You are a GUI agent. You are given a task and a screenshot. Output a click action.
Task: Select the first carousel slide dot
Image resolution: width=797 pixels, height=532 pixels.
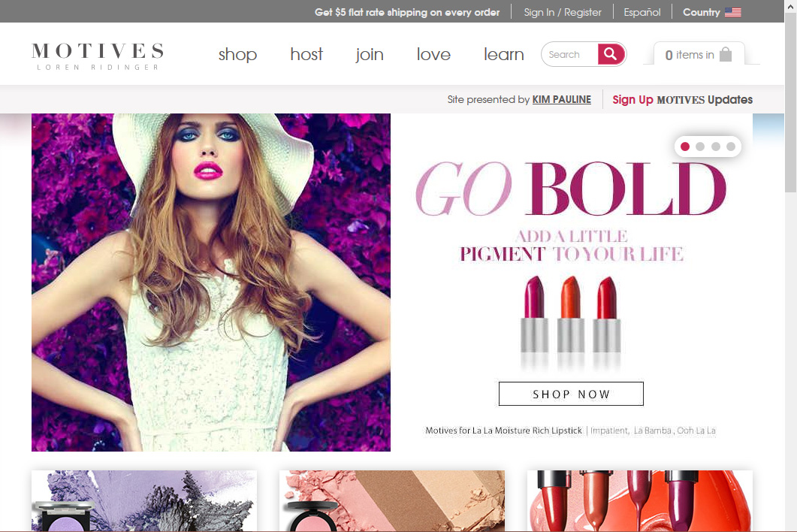pos(684,147)
